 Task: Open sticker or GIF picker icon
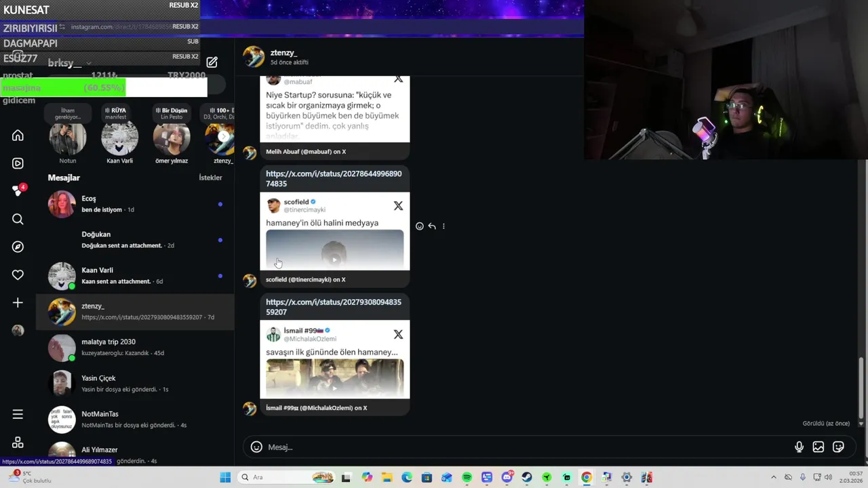[838, 447]
